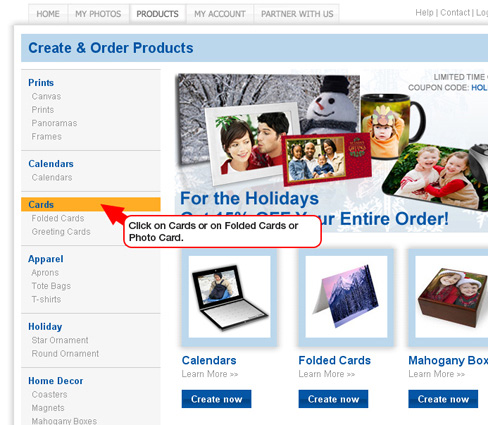The height and width of the screenshot is (425, 488).
Task: Open the Contact link at top
Action: click(455, 13)
